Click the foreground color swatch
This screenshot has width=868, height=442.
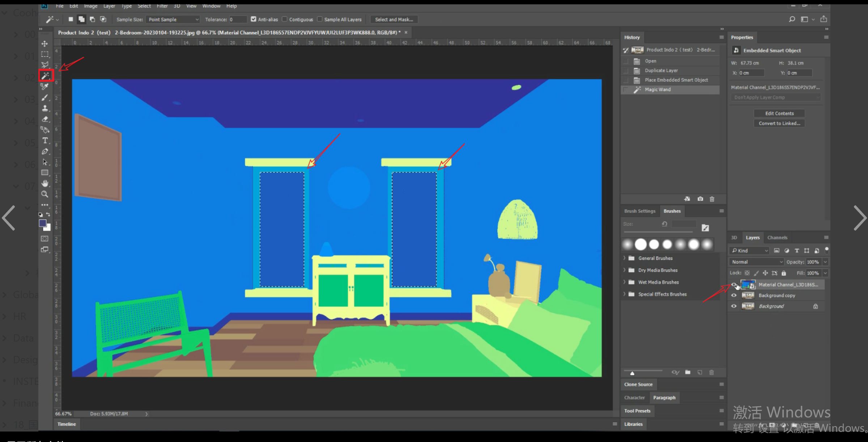point(42,223)
